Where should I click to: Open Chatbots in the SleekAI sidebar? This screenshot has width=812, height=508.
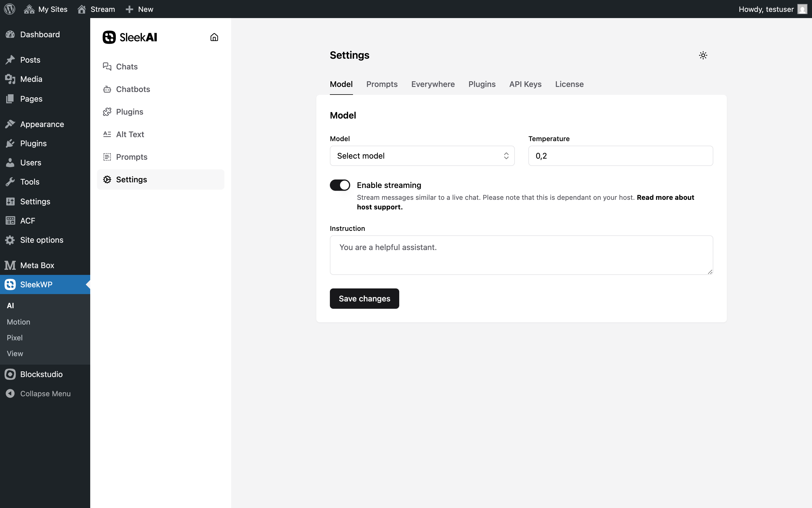point(160,89)
